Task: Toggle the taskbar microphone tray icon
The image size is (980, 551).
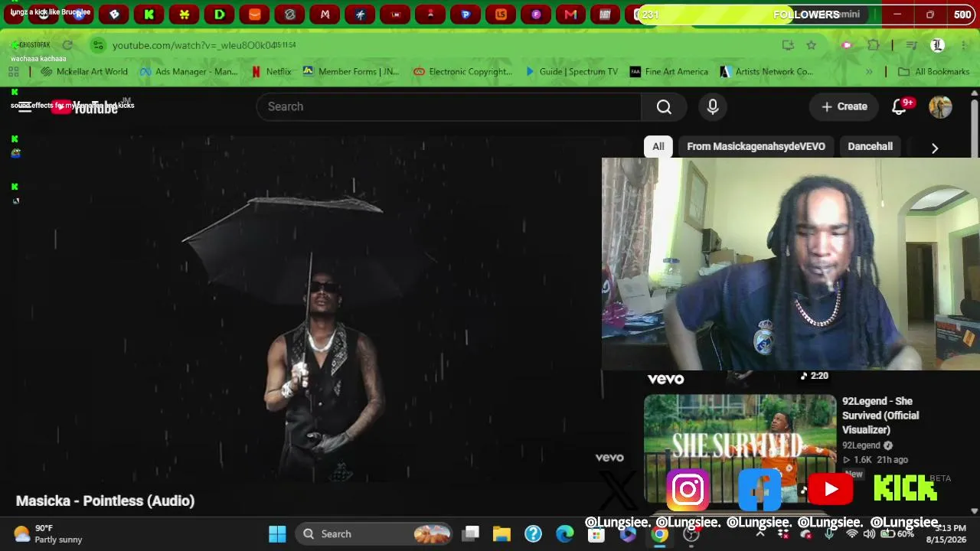Action: 829,534
